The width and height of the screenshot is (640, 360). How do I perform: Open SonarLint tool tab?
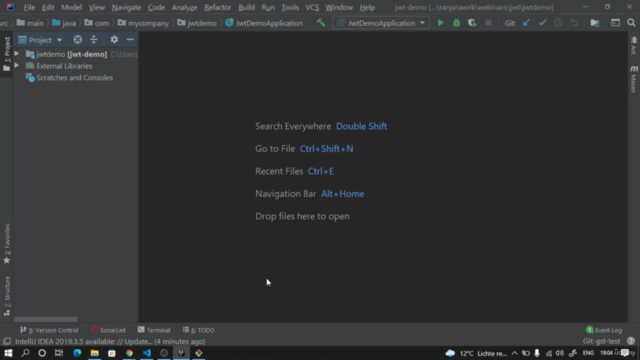coord(109,330)
